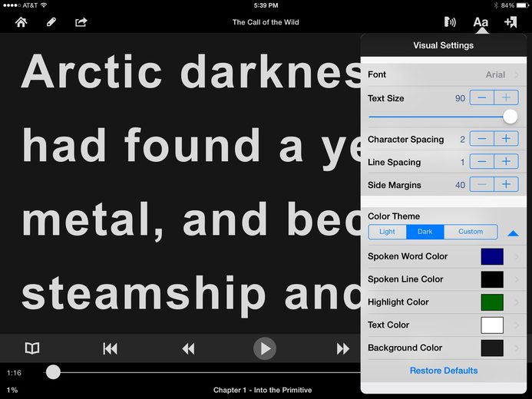Fast forward the narration
The image size is (532, 399).
(x=342, y=348)
